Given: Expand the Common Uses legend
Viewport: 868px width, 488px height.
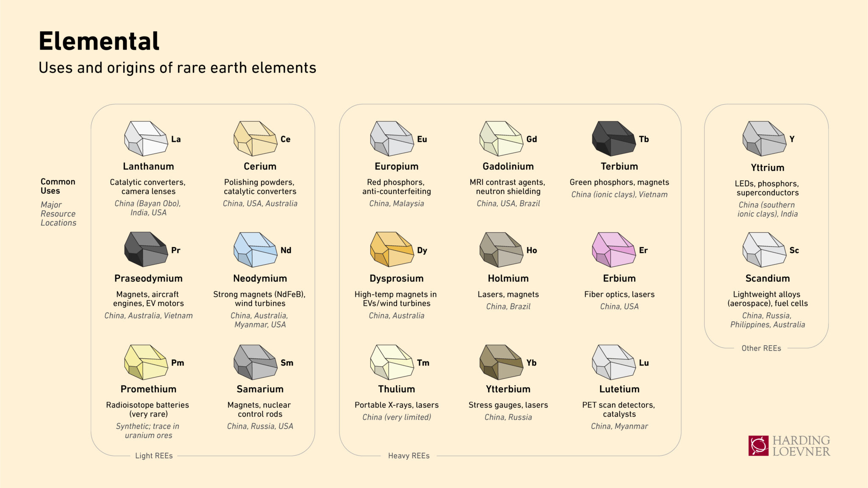Looking at the screenshot, I should point(58,186).
